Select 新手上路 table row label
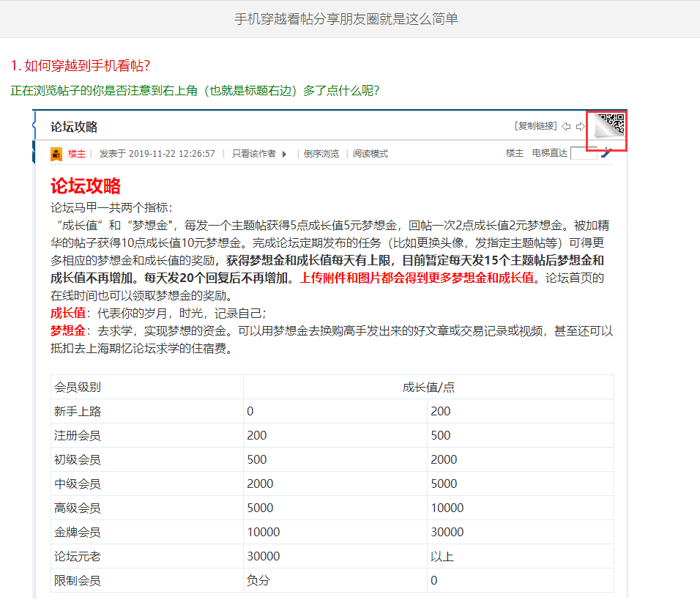Viewport: 700px width, 600px height. 78,412
